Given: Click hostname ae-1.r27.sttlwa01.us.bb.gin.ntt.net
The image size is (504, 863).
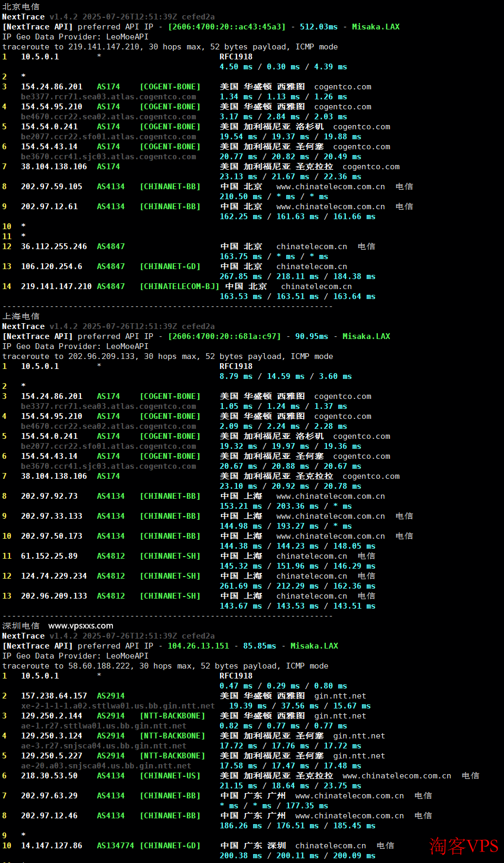Looking at the screenshot, I should (x=104, y=726).
